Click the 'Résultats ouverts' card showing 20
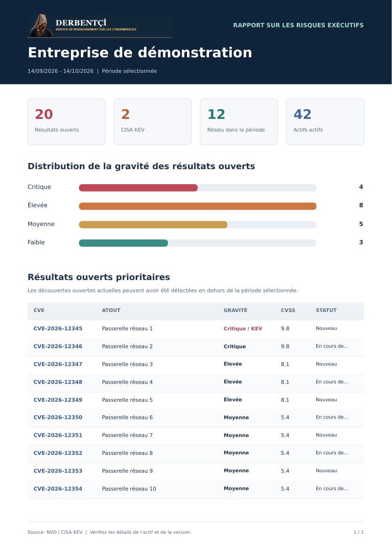The height and width of the screenshot is (554, 392). point(66,122)
